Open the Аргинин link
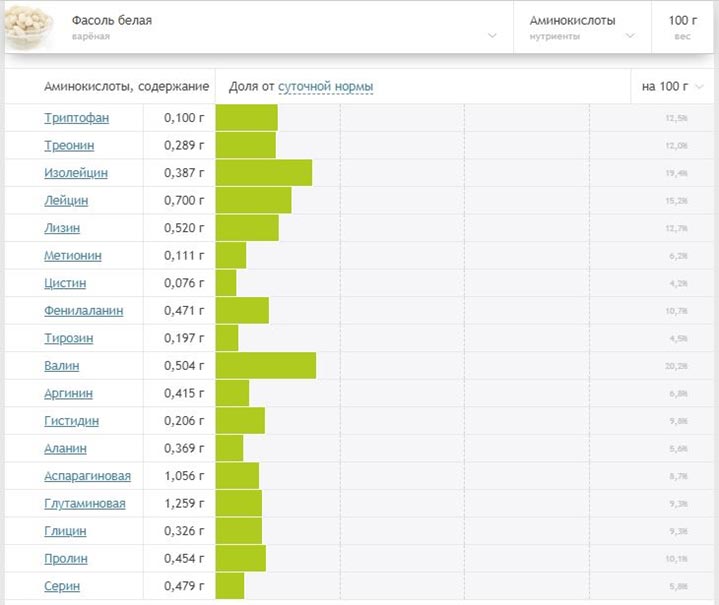 [68, 393]
